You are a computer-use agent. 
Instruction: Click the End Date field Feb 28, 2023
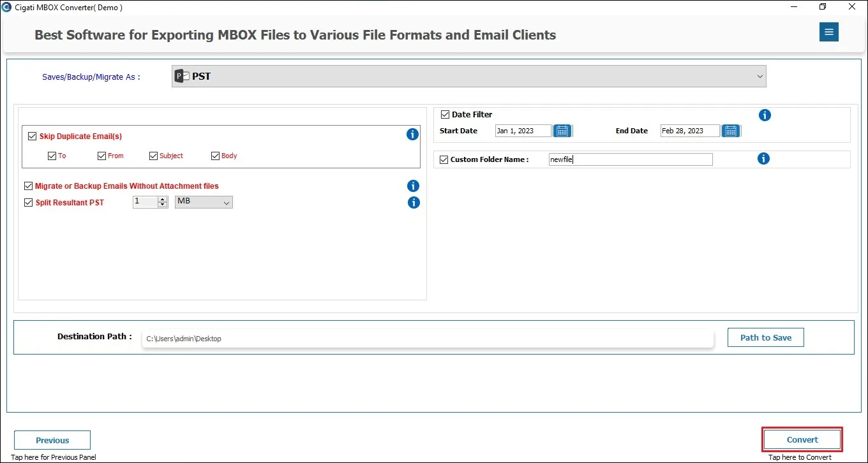pyautogui.click(x=690, y=131)
